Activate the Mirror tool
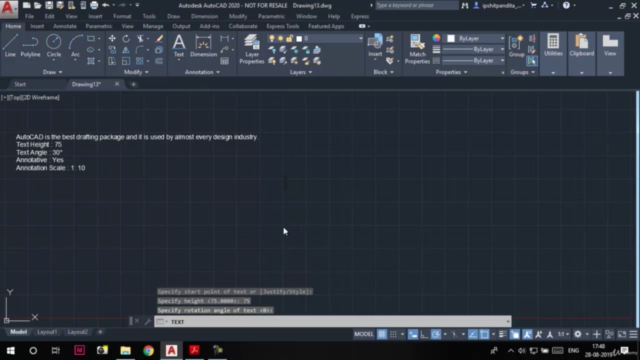Screen dimensions: 640x360 pyautogui.click(x=126, y=50)
